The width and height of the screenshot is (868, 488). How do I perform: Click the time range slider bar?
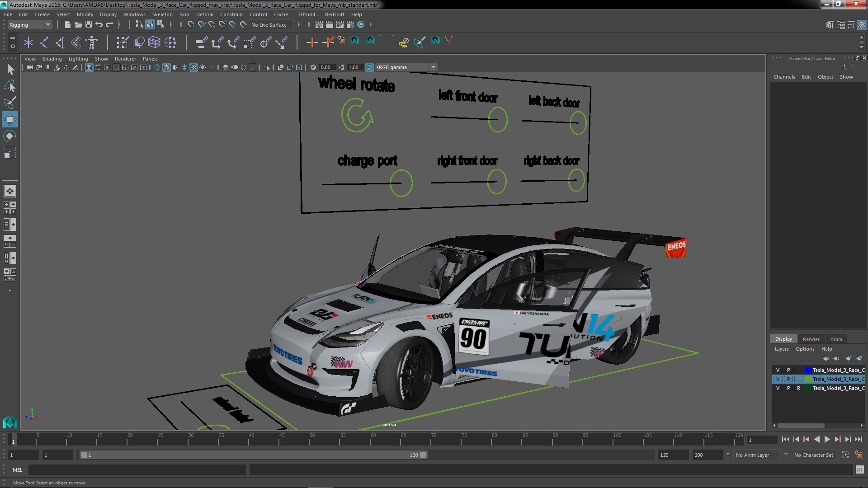253,455
